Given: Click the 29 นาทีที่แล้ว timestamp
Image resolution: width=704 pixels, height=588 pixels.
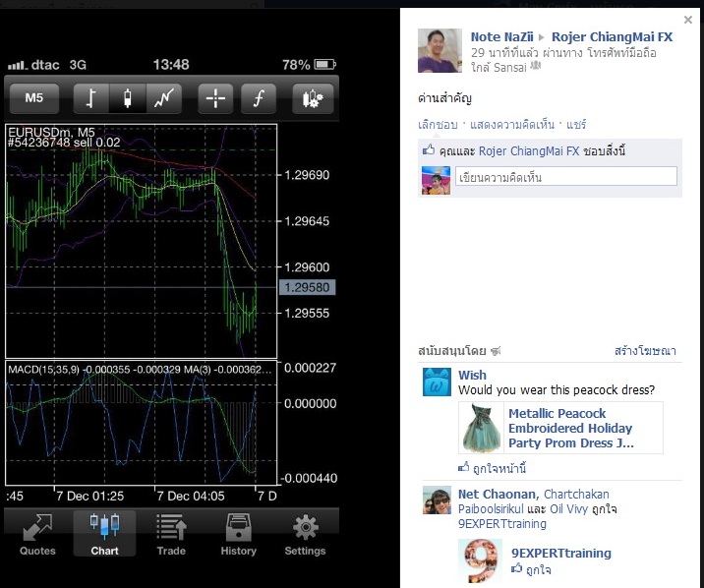Looking at the screenshot, I should click(504, 53).
